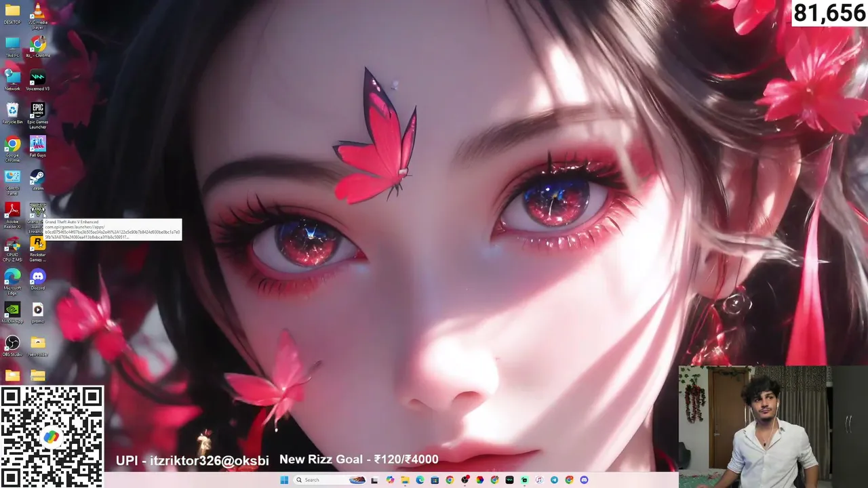Select the Rockstar Games launcher desktop shortcut
This screenshot has height=488, width=868.
[37, 248]
